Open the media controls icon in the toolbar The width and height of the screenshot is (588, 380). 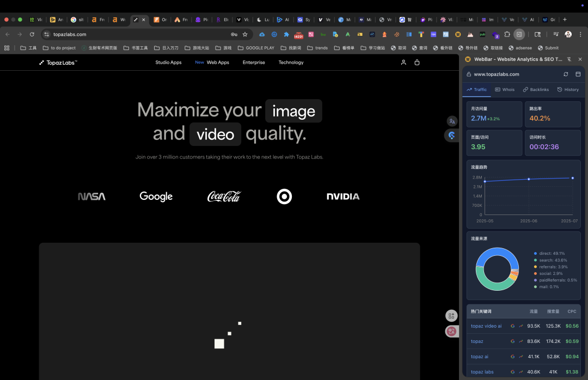click(x=556, y=34)
